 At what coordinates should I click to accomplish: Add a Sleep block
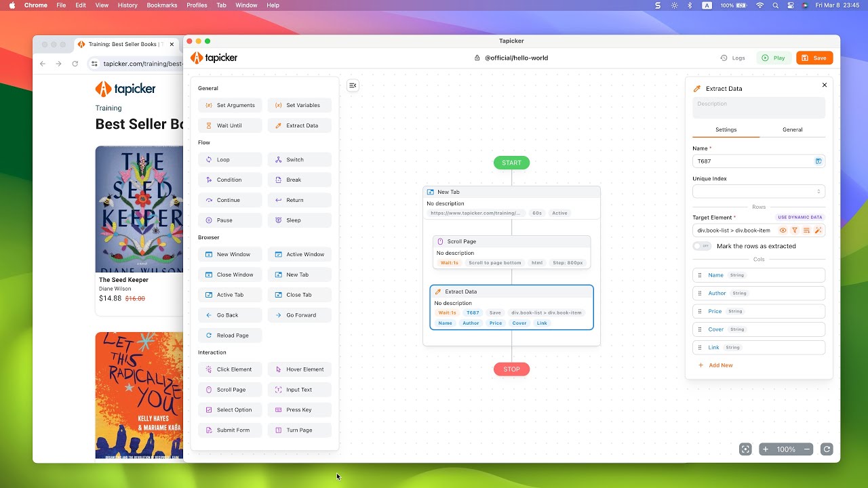click(300, 220)
